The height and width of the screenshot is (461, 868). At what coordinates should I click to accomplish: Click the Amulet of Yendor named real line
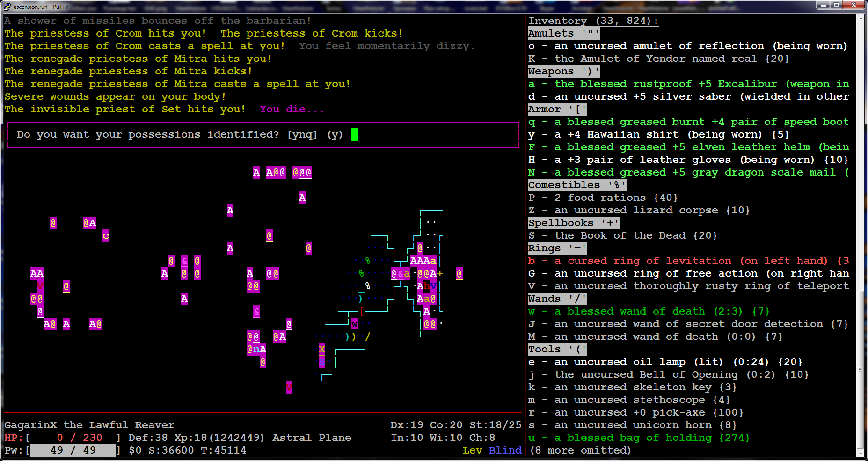(x=659, y=59)
